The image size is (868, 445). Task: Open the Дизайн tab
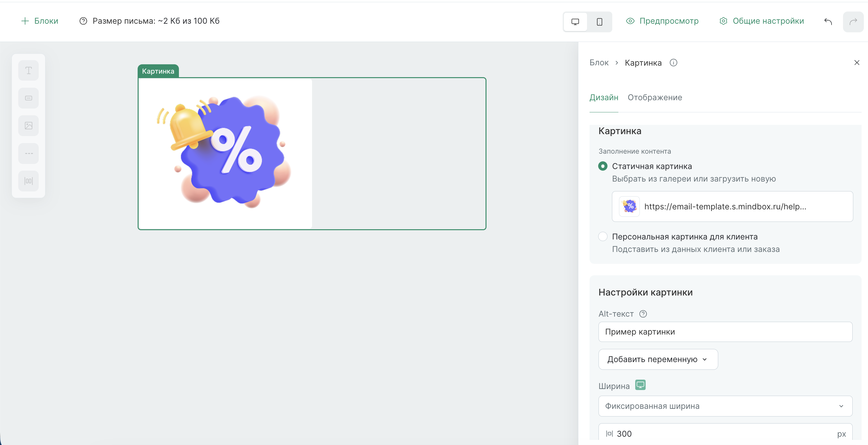pyautogui.click(x=604, y=97)
